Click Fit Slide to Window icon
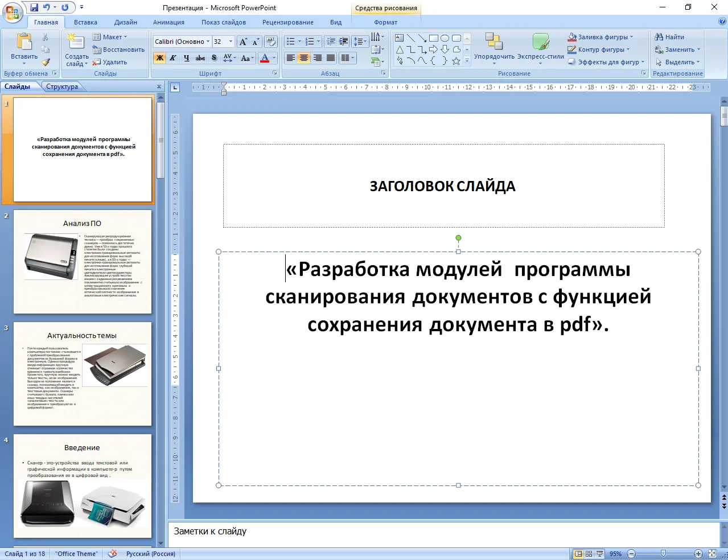 [712, 554]
